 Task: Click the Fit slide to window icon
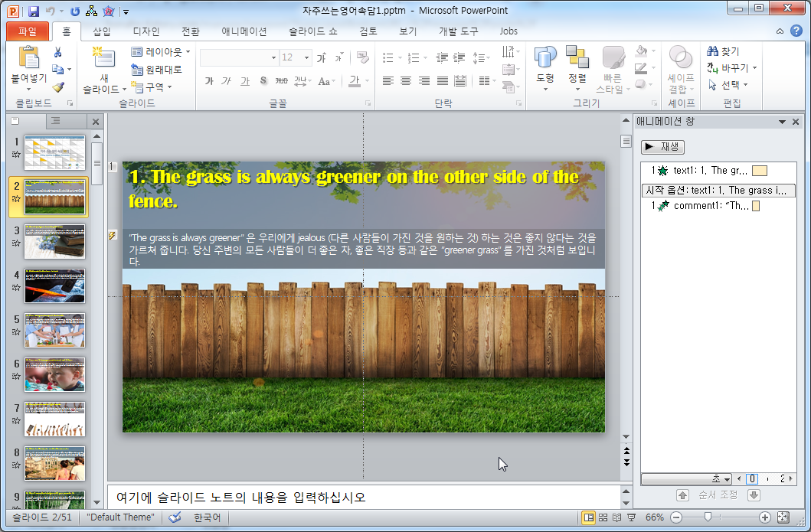tap(783, 517)
